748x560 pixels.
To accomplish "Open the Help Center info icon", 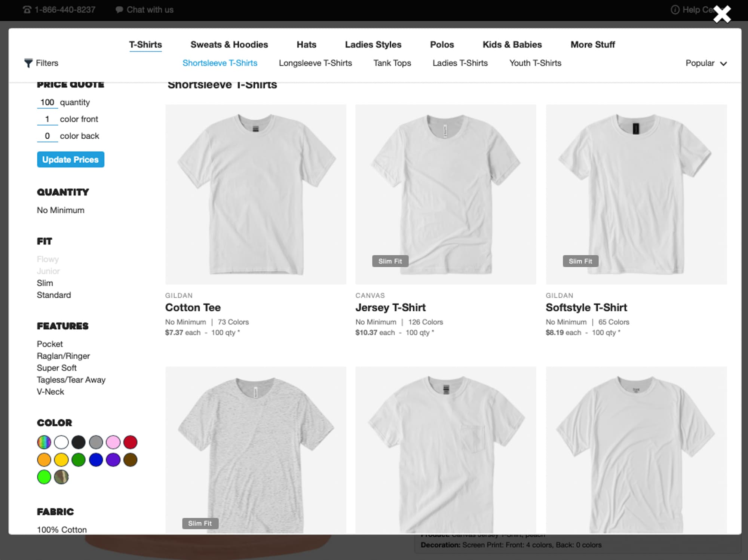I will (x=675, y=10).
